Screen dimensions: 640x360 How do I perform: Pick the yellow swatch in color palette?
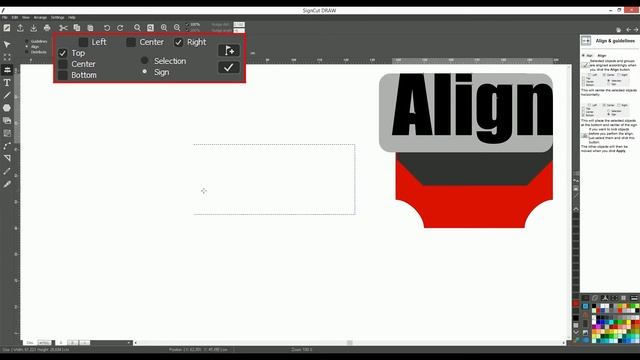(x=629, y=322)
